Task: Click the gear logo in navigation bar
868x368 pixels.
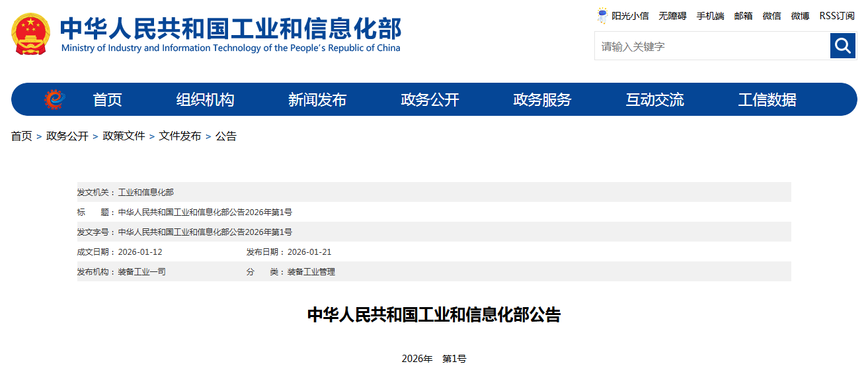Action: coord(54,99)
